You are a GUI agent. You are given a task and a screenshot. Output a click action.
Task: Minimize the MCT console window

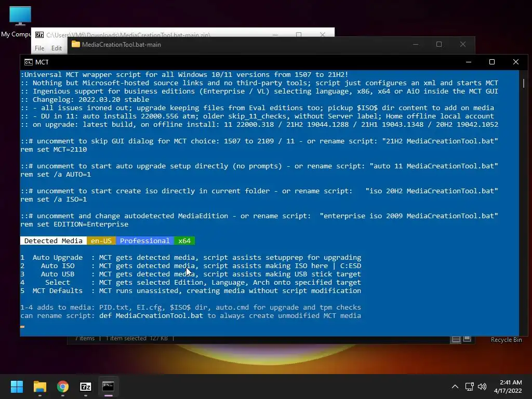tap(468, 62)
